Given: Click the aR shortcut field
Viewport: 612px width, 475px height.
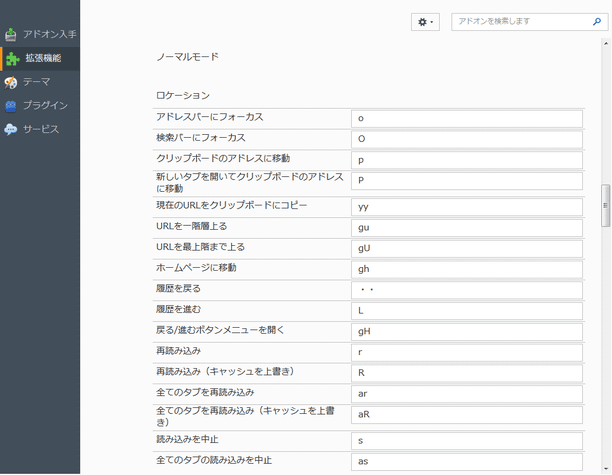Looking at the screenshot, I should (467, 415).
